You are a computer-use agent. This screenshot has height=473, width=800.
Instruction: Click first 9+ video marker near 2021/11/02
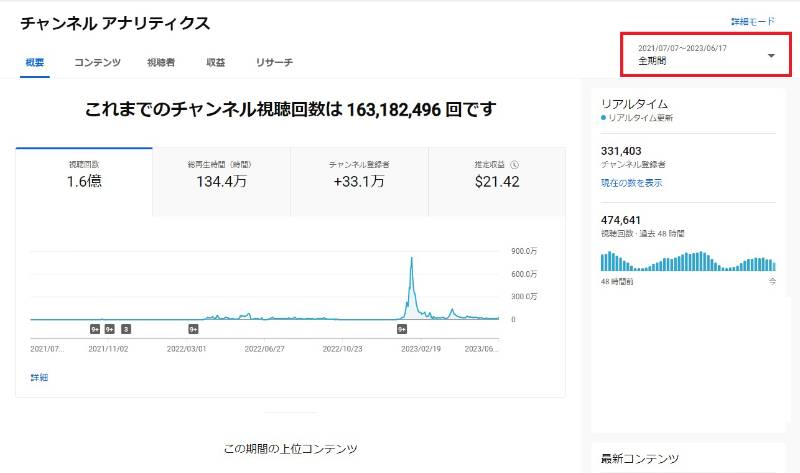click(95, 329)
